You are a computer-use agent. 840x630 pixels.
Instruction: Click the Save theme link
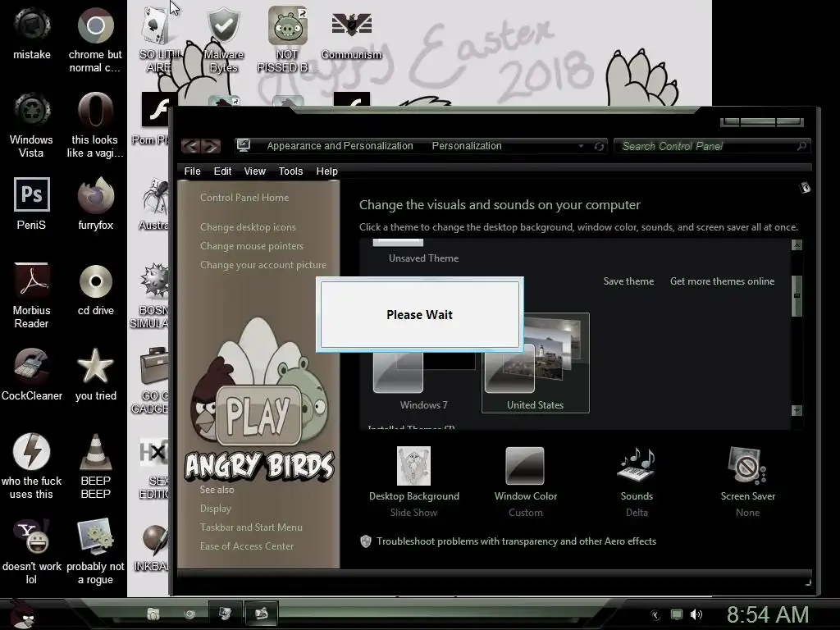coord(628,281)
